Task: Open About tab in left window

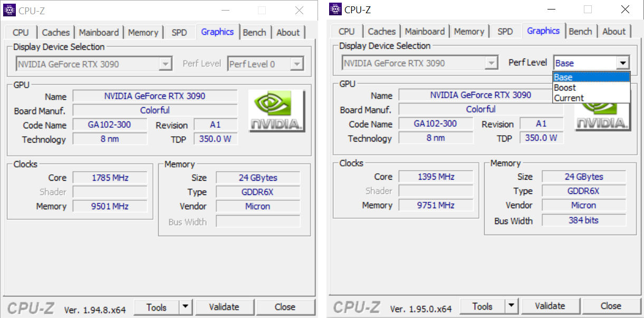Action: (x=288, y=32)
